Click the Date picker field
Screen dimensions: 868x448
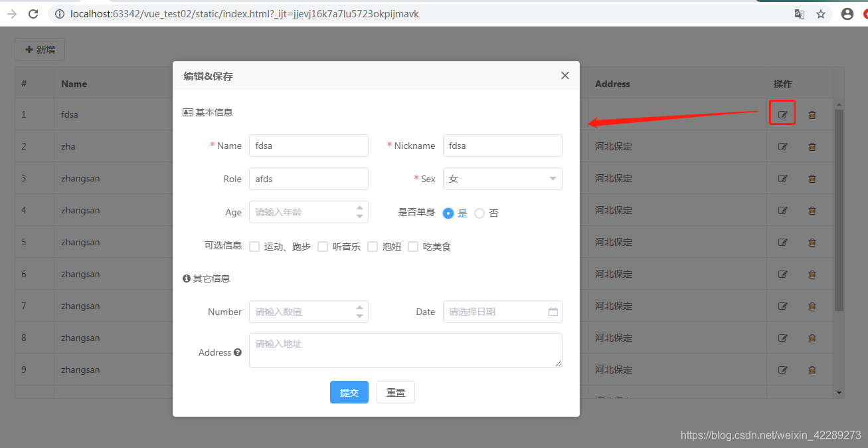(x=503, y=312)
